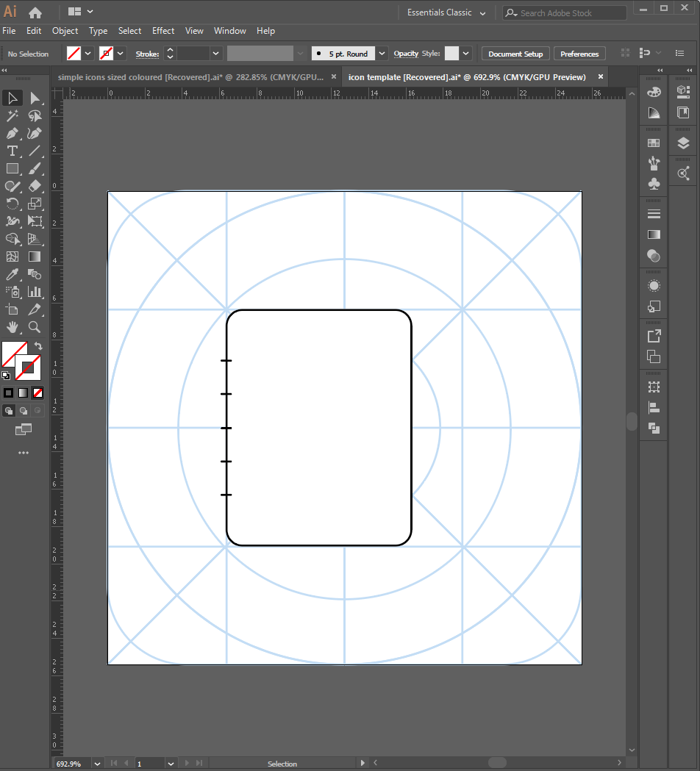Viewport: 700px width, 771px height.
Task: Open the 5 pt. Round brush dropdown
Action: coord(382,54)
